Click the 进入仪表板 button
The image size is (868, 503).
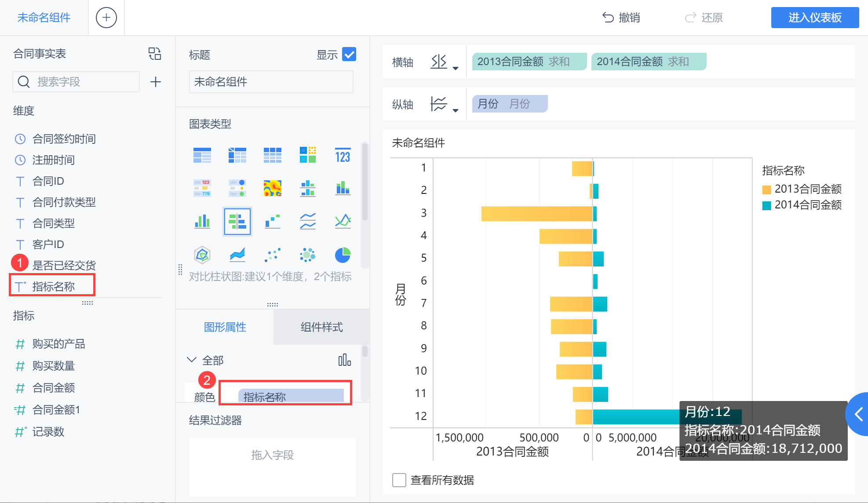tap(814, 18)
